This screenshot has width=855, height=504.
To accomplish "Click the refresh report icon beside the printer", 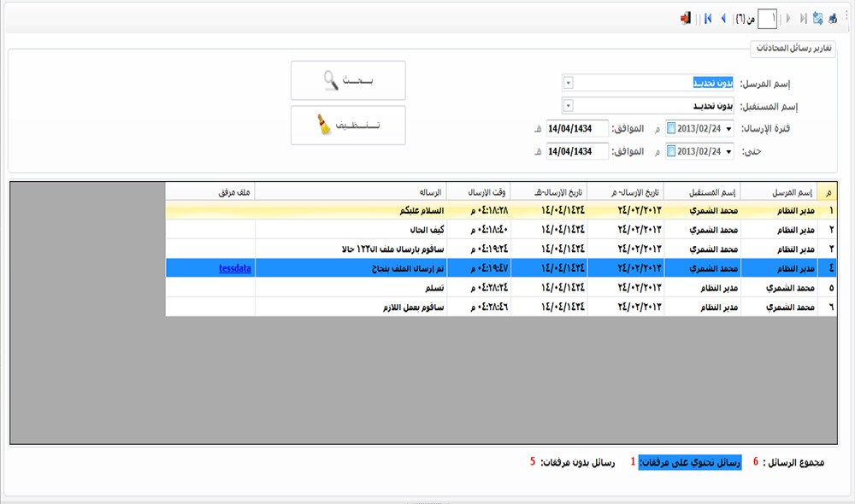I will click(818, 18).
